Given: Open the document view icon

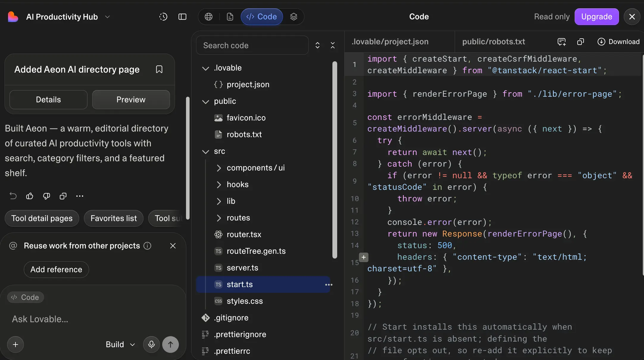Looking at the screenshot, I should 230,17.
